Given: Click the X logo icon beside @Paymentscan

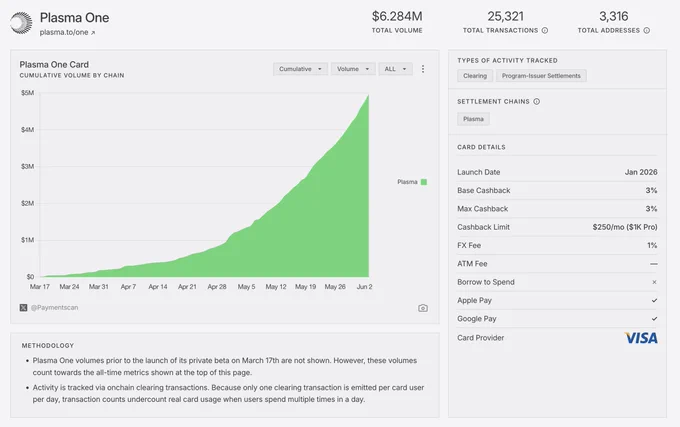Looking at the screenshot, I should 23,307.
